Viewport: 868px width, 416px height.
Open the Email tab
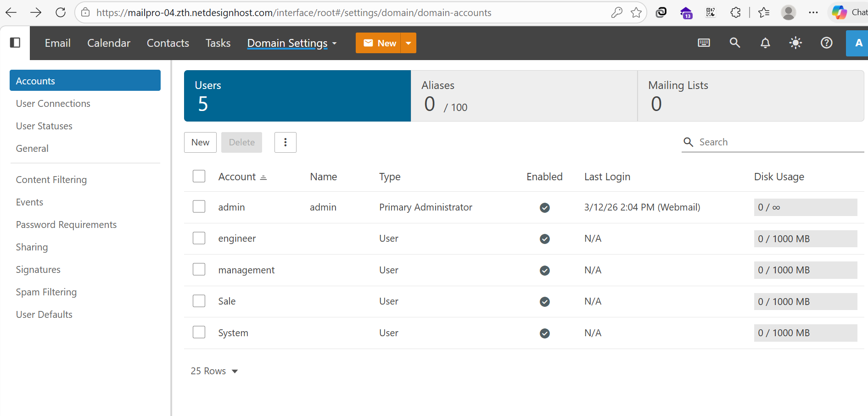[57, 43]
